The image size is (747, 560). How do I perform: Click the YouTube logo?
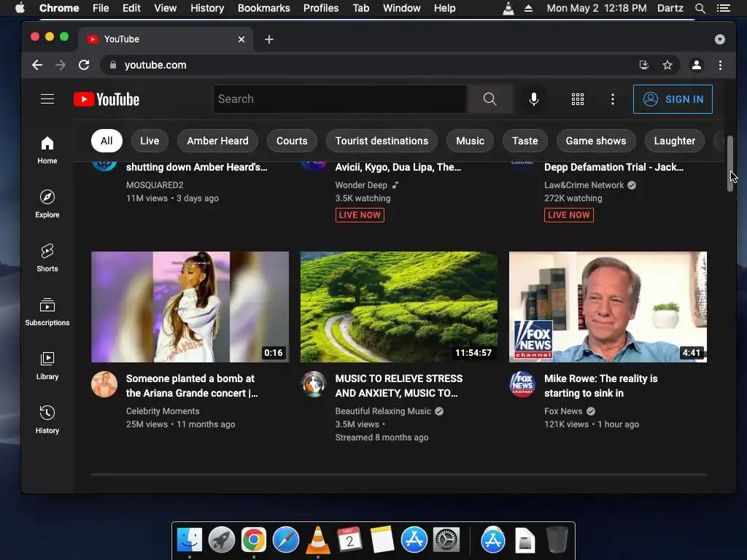pyautogui.click(x=107, y=99)
